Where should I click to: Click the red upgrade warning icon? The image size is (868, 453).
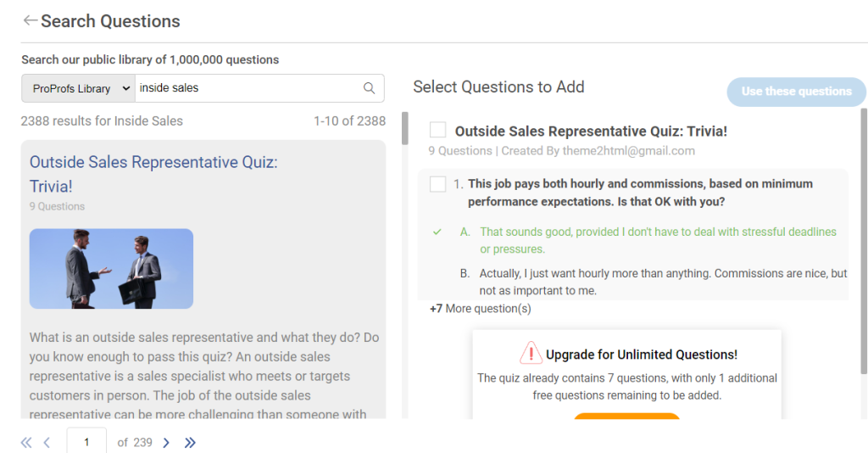click(x=531, y=354)
